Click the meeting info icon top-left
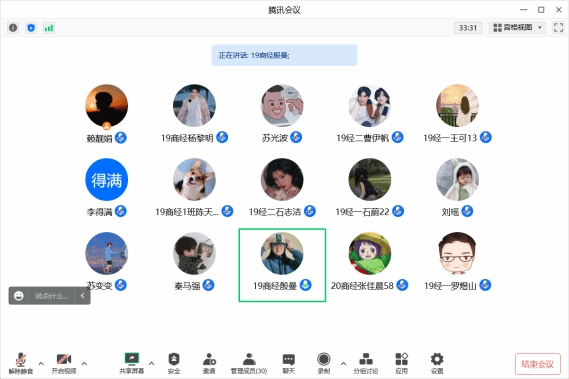This screenshot has height=379, width=569. 13,28
